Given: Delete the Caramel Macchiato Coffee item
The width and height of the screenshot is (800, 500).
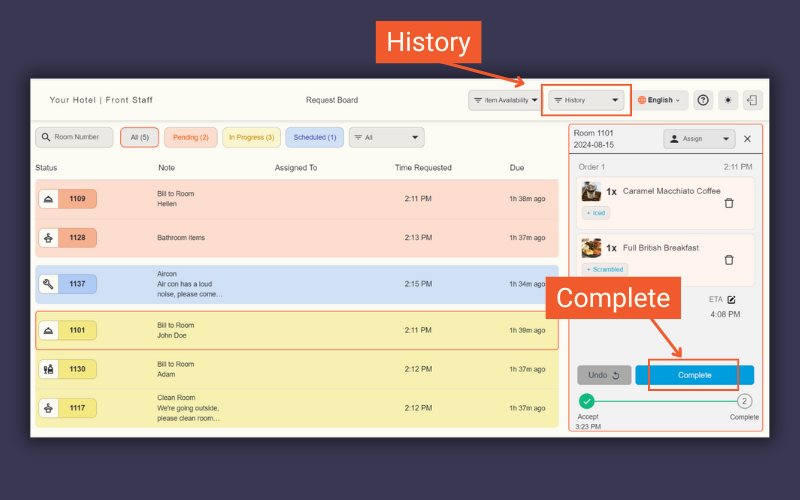Looking at the screenshot, I should tap(728, 203).
